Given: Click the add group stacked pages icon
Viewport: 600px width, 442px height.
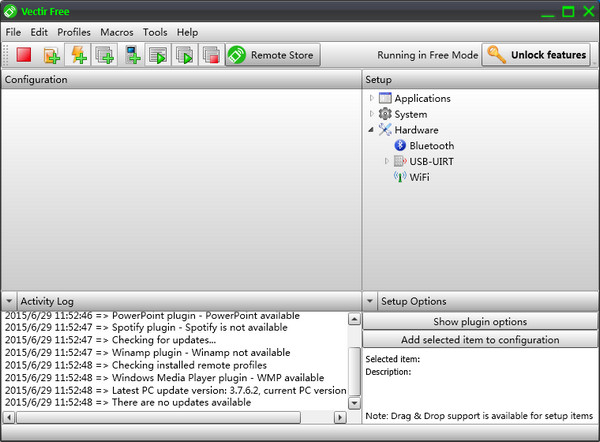Looking at the screenshot, I should [x=104, y=55].
